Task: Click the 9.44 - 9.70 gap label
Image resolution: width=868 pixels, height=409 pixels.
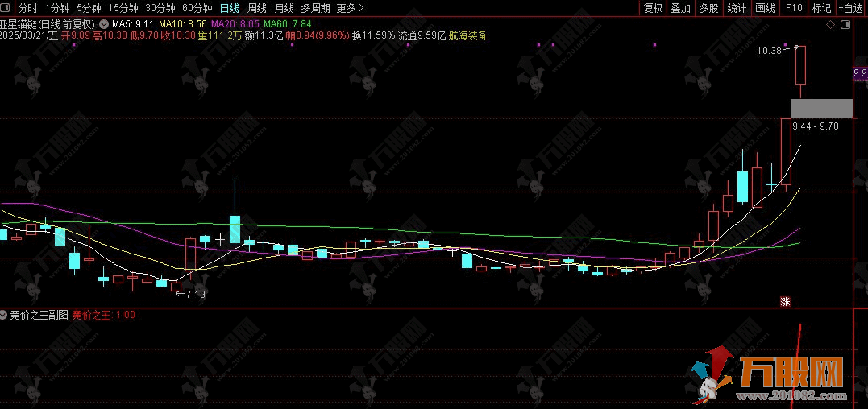Action: (x=816, y=126)
